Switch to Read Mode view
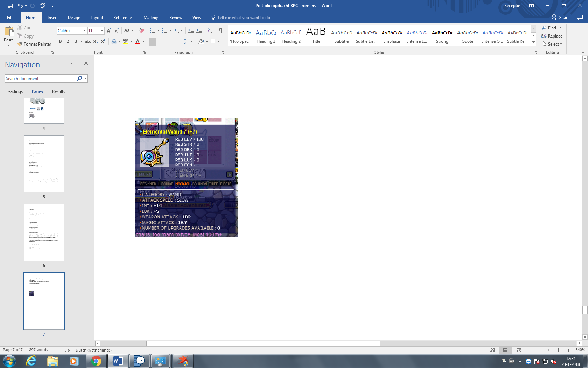This screenshot has height=368, width=588. [492, 350]
